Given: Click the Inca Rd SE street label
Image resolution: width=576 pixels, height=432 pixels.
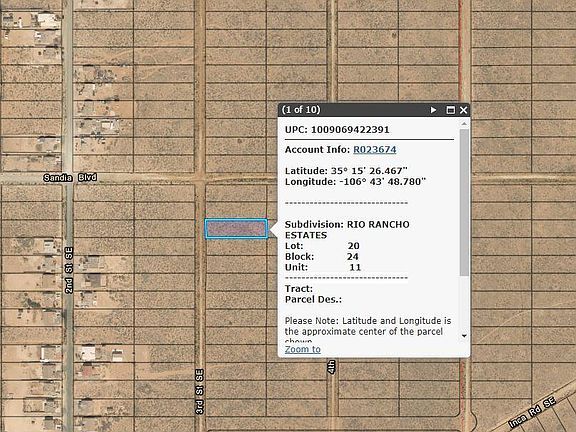Looking at the screenshot, I should pos(532,413).
